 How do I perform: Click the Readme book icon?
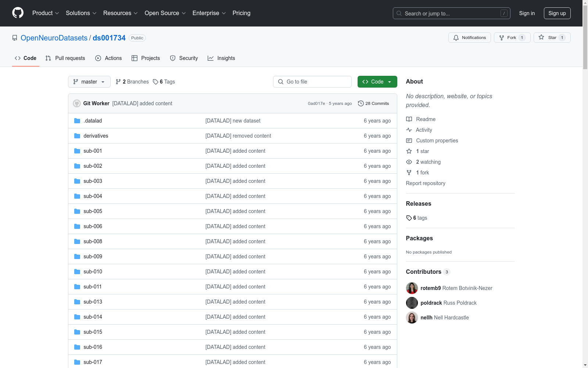[409, 119]
